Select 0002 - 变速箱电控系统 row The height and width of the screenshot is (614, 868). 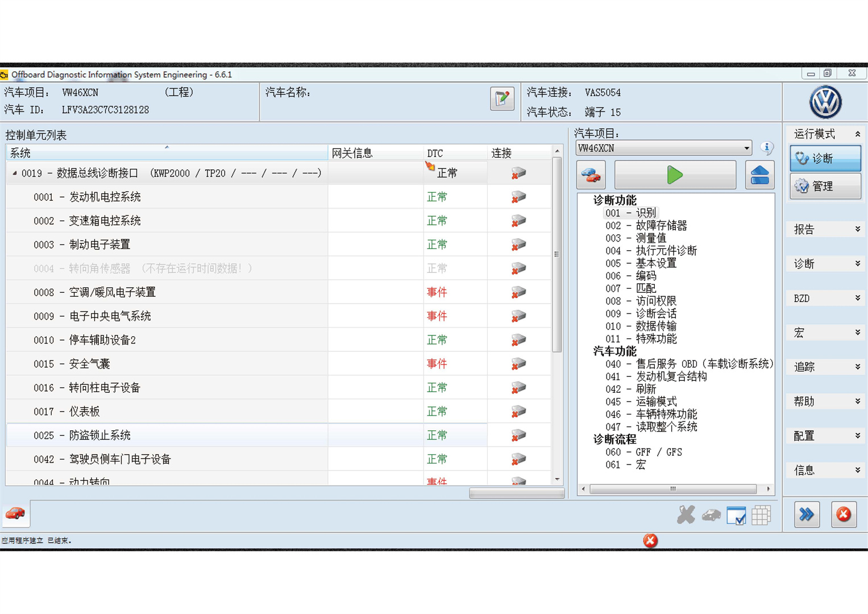click(279, 221)
